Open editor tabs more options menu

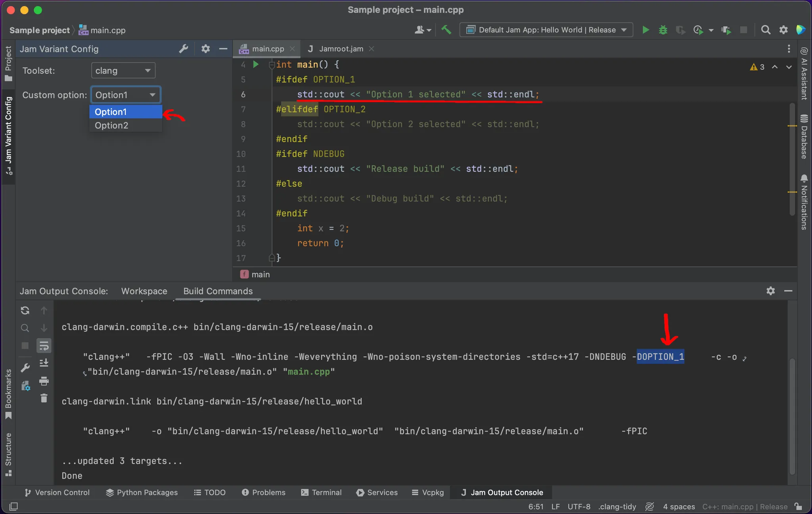pyautogui.click(x=789, y=49)
